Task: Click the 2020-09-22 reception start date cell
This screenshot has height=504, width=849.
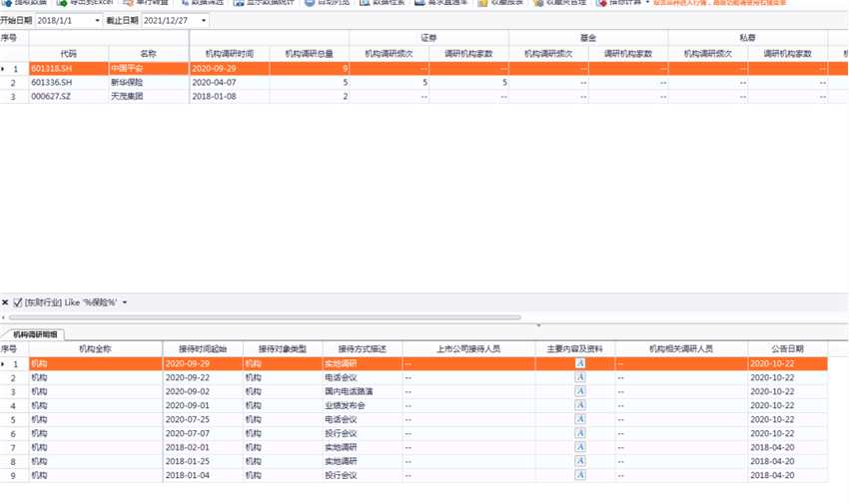Action: tap(203, 377)
